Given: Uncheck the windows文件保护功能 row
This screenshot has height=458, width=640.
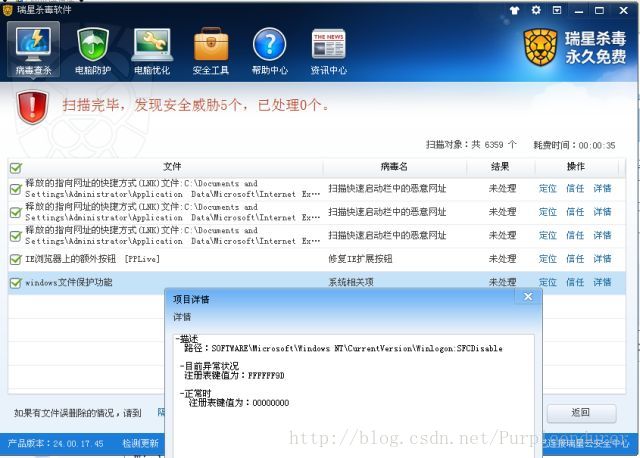Looking at the screenshot, I should (x=16, y=282).
